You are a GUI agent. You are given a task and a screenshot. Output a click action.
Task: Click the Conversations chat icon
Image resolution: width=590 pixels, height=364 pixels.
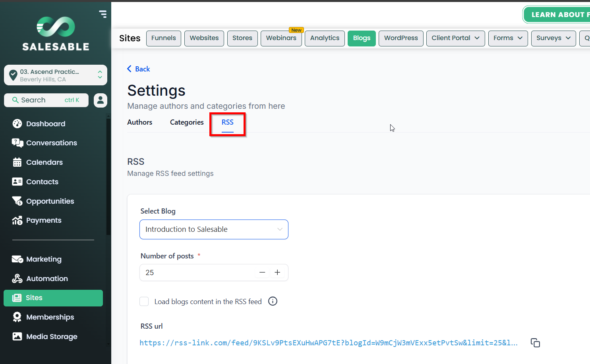(x=17, y=143)
